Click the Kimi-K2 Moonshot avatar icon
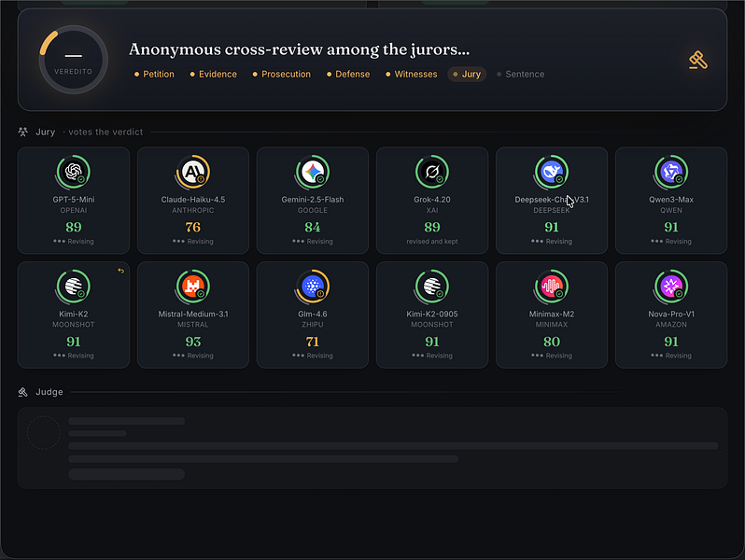745x560 pixels. 74,287
